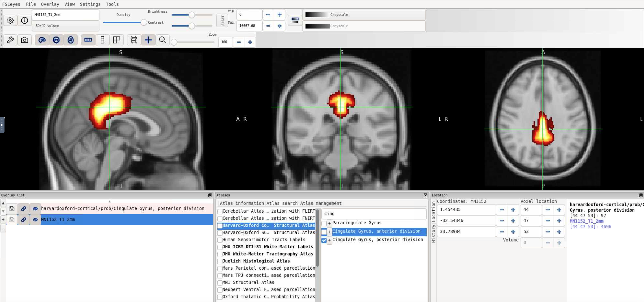
Task: Take a screenshot with the camera icon
Action: coord(24,40)
